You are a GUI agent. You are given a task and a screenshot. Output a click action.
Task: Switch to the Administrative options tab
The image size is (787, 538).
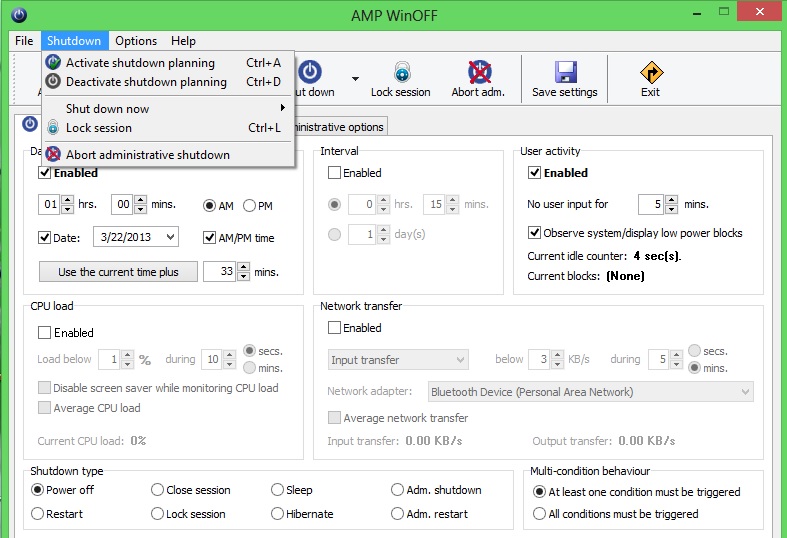click(x=340, y=127)
